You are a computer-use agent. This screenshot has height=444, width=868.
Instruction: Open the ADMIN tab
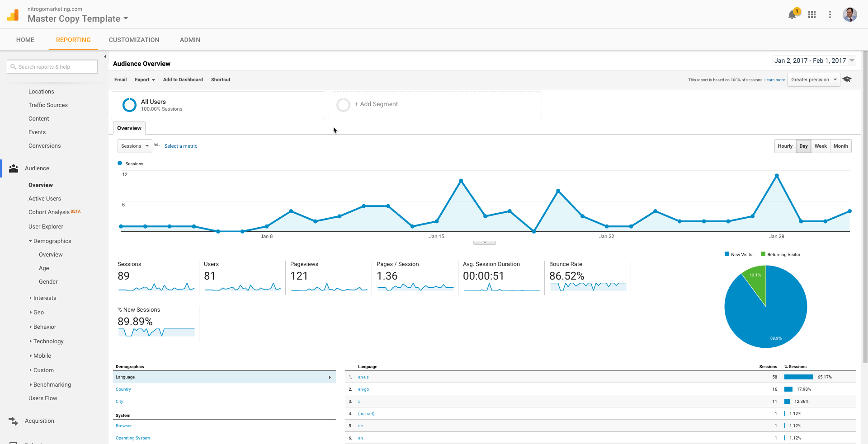pyautogui.click(x=190, y=40)
